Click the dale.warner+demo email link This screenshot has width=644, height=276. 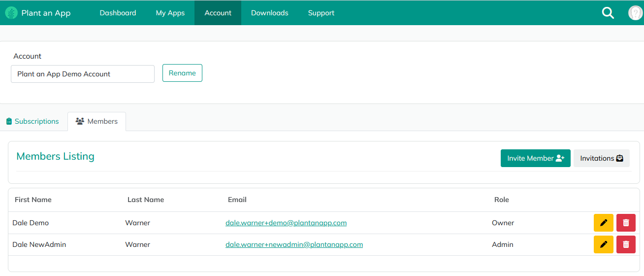pyautogui.click(x=286, y=223)
